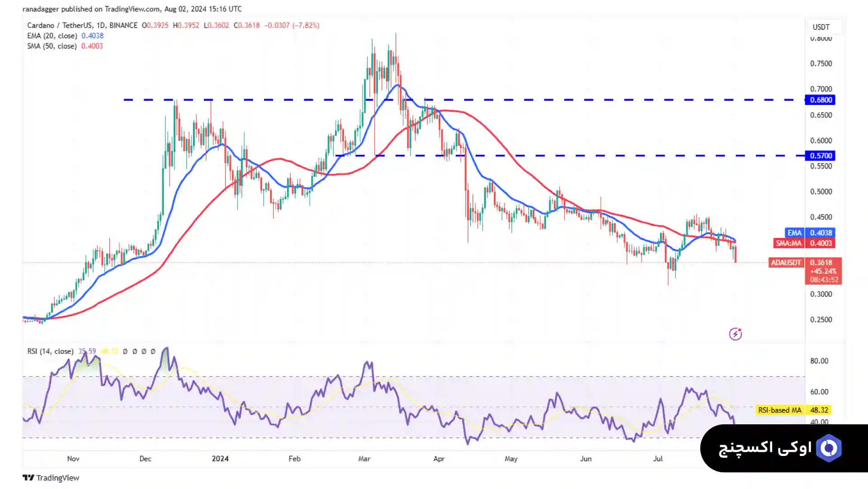Click the 0.5700 support price label
Screen dimensions: 868x489
point(820,156)
